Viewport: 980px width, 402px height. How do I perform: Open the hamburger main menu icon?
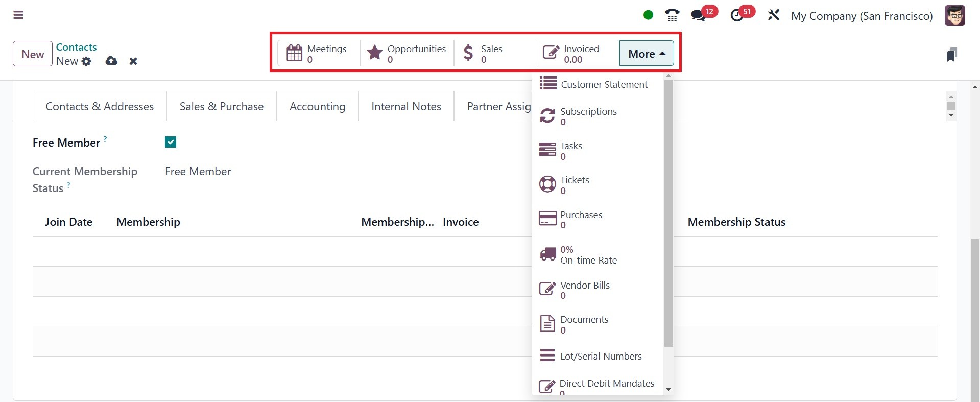[18, 15]
